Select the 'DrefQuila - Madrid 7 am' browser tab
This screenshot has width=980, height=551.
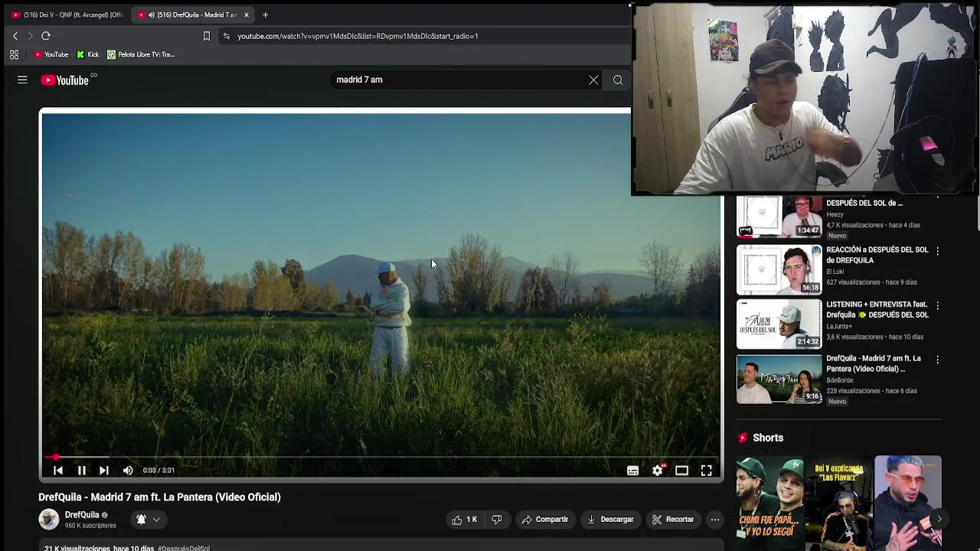(191, 15)
